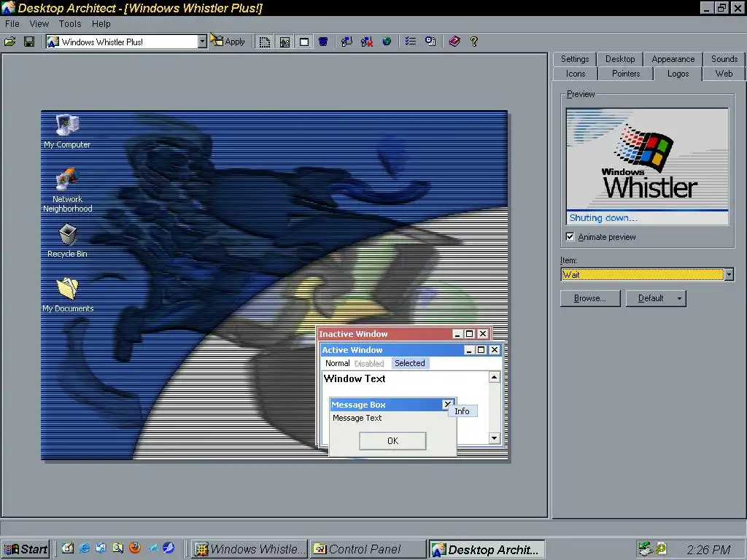This screenshot has width=747, height=560.
Task: Click the network system tray icon
Action: click(x=645, y=549)
